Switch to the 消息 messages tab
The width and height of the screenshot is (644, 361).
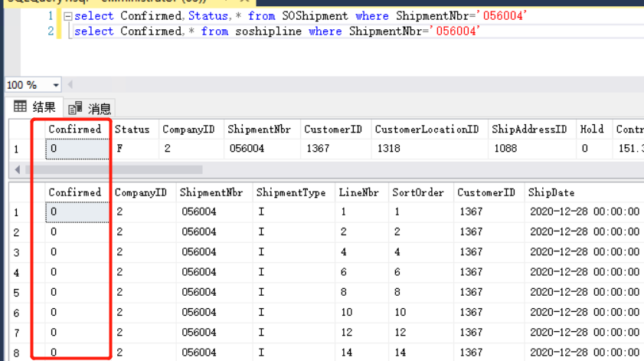[x=90, y=108]
